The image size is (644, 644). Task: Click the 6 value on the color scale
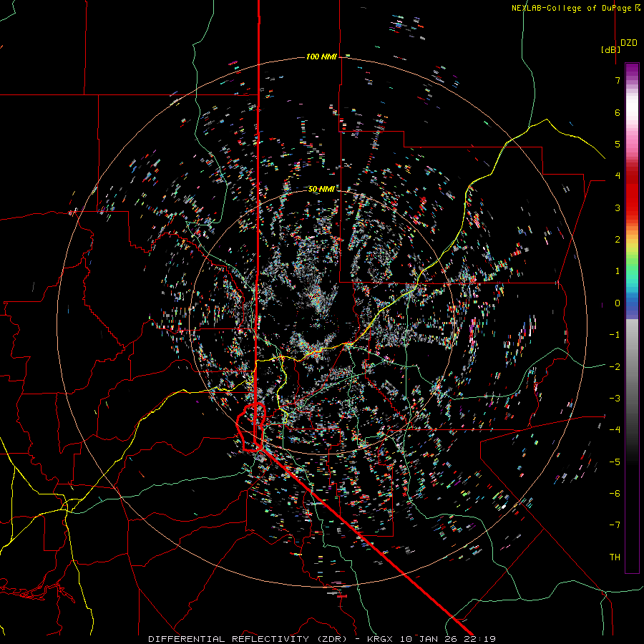tap(618, 112)
